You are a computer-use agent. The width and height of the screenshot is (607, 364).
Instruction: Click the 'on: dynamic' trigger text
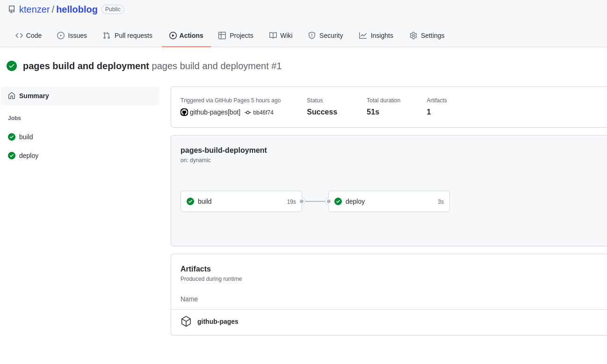[x=195, y=160]
